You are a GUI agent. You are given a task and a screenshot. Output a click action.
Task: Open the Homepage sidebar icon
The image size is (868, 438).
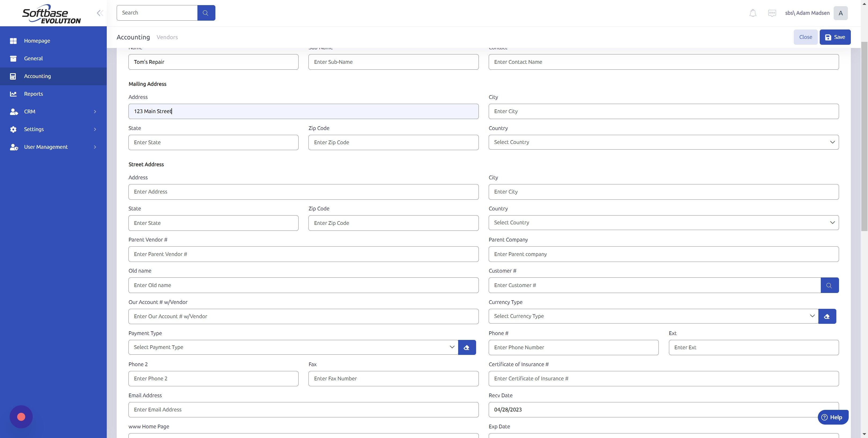click(13, 41)
